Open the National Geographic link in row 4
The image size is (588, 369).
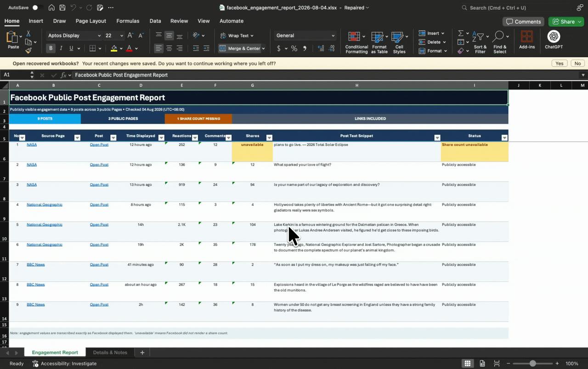[45, 205]
